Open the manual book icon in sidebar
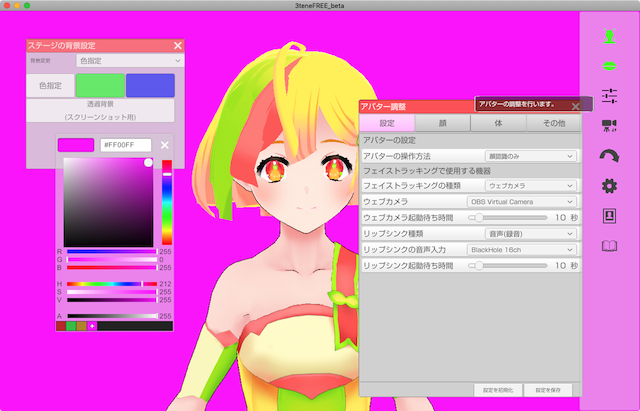The image size is (640, 411). coord(609,246)
